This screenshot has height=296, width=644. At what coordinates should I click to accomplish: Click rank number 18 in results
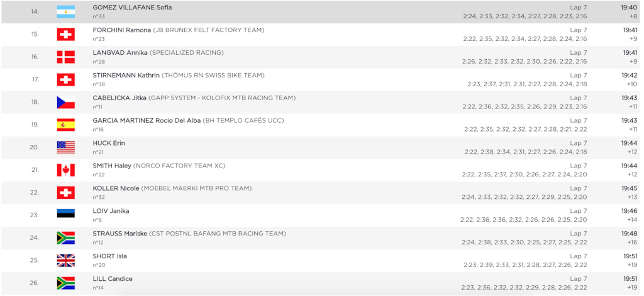point(35,102)
